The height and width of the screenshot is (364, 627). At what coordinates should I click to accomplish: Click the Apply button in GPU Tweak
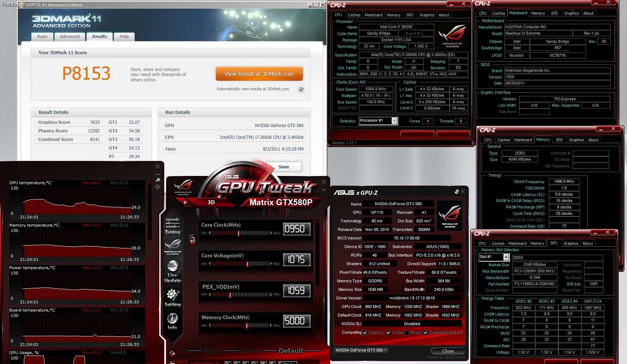(213, 351)
